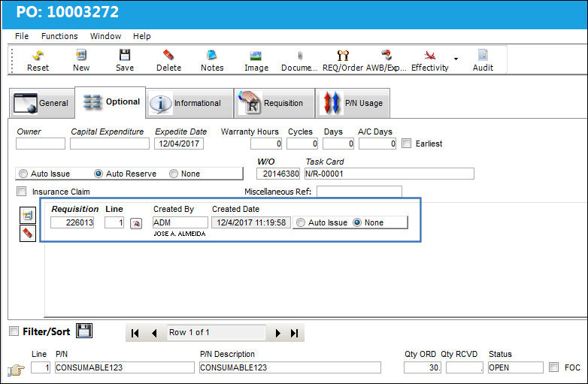Open the File menu
Image resolution: width=588 pixels, height=384 pixels.
[x=22, y=36]
